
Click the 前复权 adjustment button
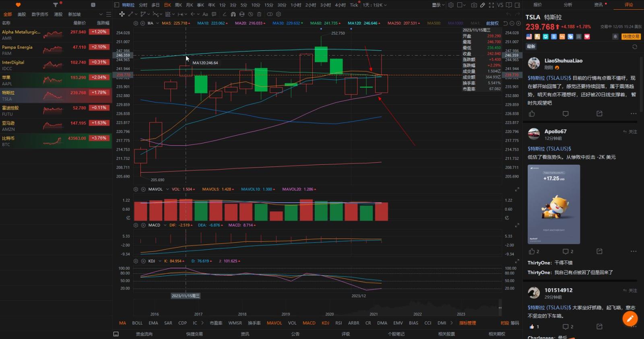click(x=492, y=23)
